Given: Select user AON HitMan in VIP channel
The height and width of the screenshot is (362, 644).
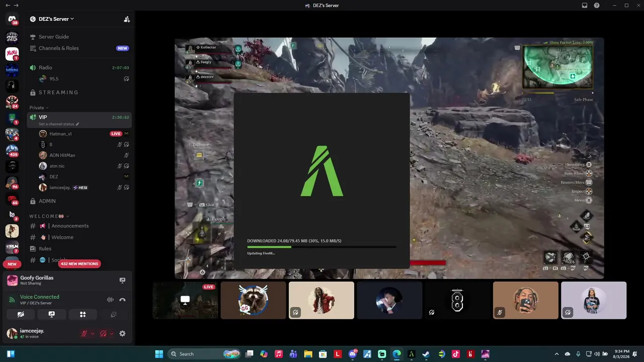Looking at the screenshot, I should click(x=84, y=155).
